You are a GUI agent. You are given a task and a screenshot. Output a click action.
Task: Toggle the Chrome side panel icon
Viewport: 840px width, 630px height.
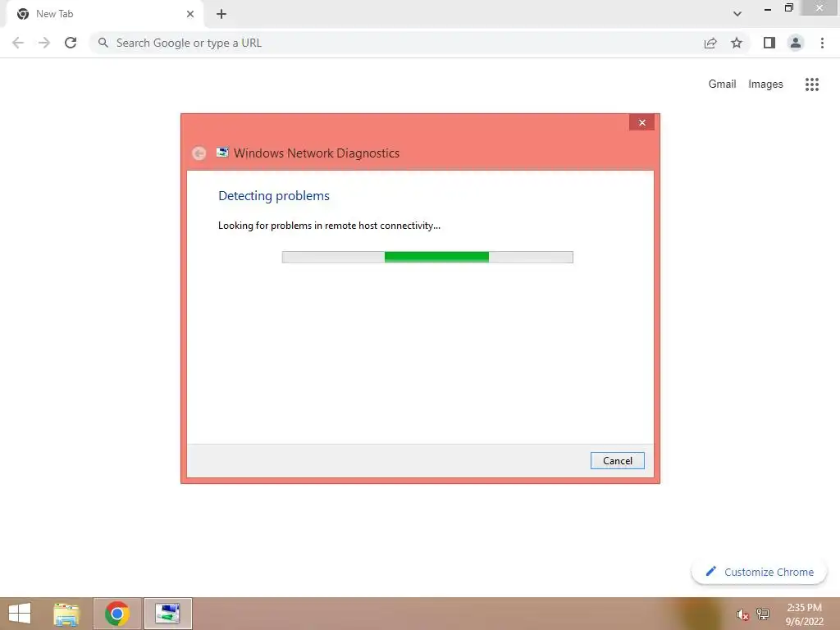pos(769,43)
